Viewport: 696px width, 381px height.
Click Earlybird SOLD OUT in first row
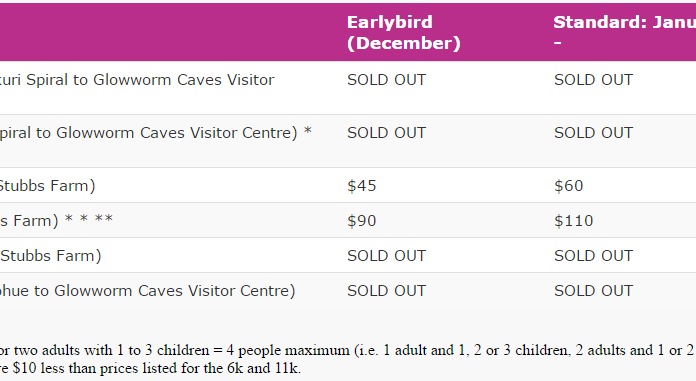click(x=387, y=80)
